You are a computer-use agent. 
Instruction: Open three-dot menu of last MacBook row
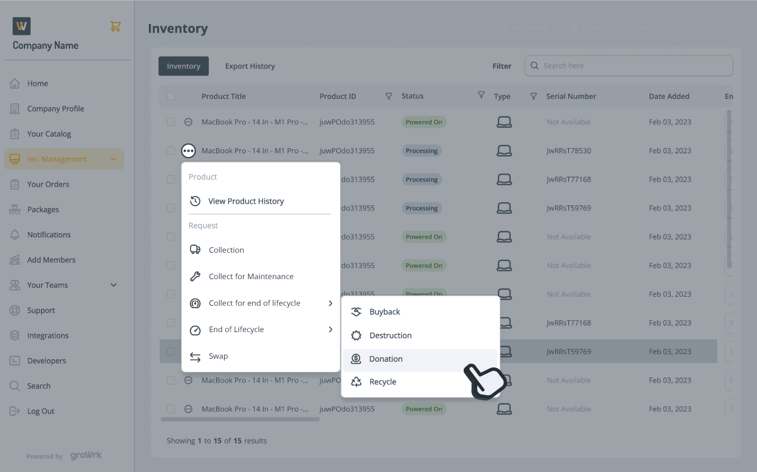188,409
